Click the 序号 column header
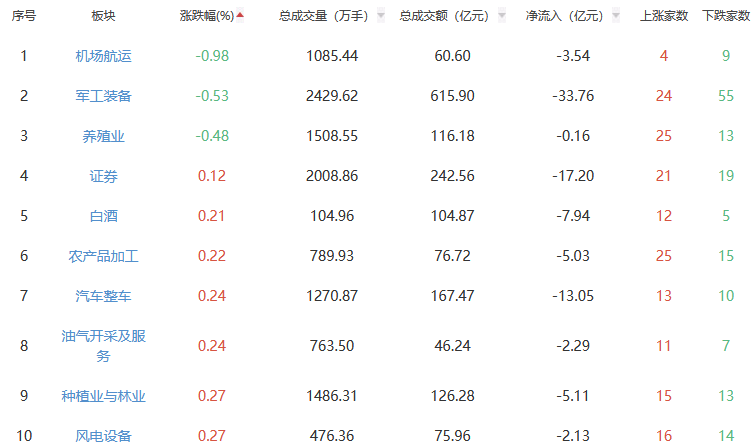The width and height of the screenshot is (756, 448). [23, 17]
